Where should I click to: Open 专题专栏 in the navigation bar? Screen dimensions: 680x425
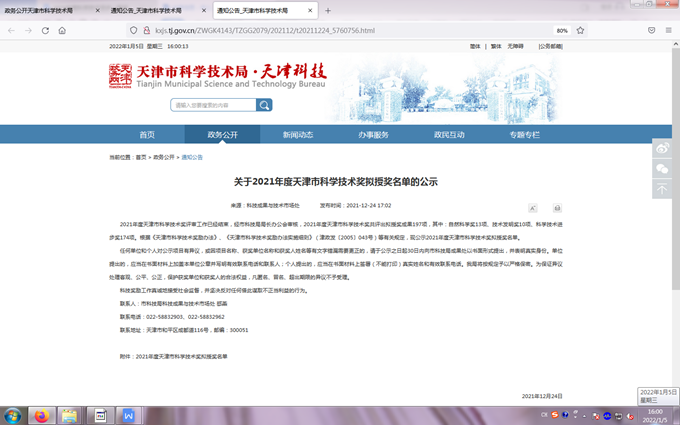524,134
